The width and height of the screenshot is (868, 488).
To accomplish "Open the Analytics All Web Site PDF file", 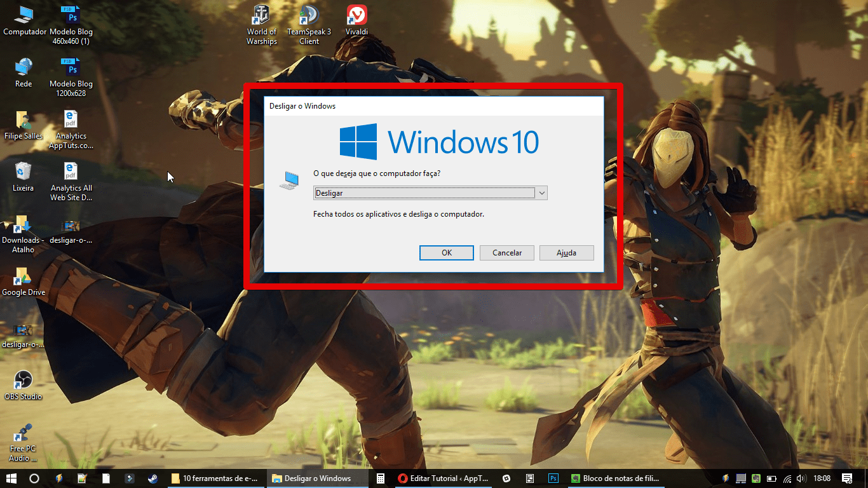I will pos(71,181).
